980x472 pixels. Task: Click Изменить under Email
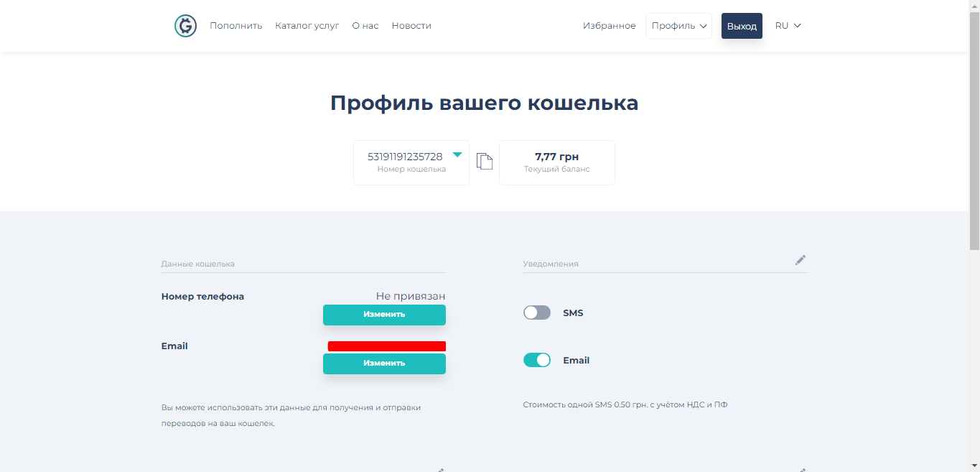pos(384,364)
